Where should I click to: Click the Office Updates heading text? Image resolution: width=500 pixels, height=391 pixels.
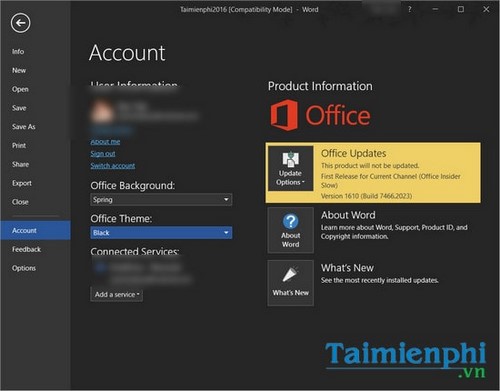click(x=353, y=153)
